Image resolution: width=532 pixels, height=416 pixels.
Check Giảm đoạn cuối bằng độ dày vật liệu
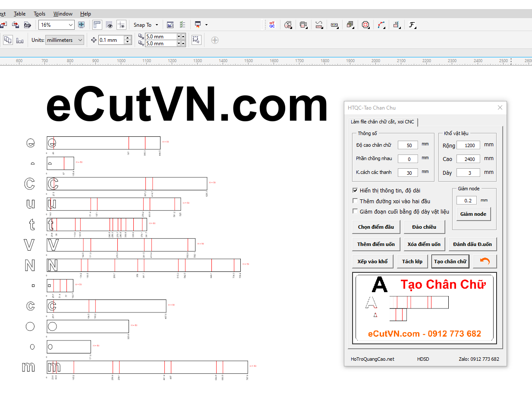pyautogui.click(x=355, y=211)
